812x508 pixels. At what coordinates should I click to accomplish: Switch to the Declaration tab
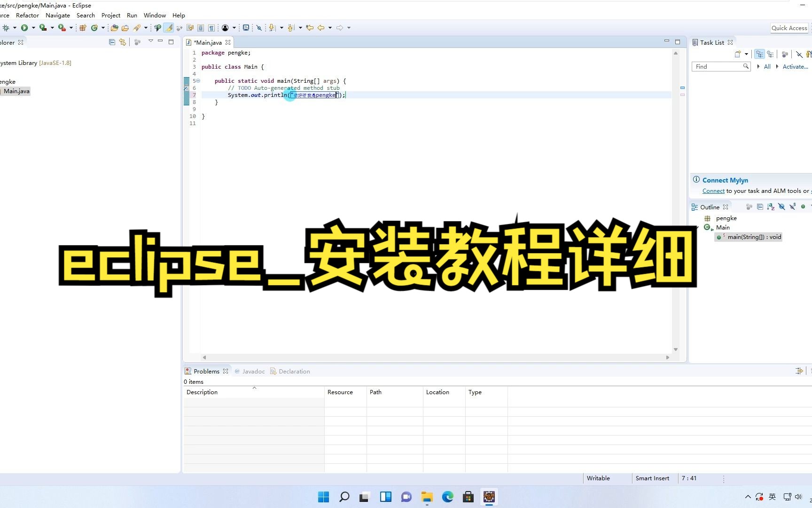click(x=290, y=371)
